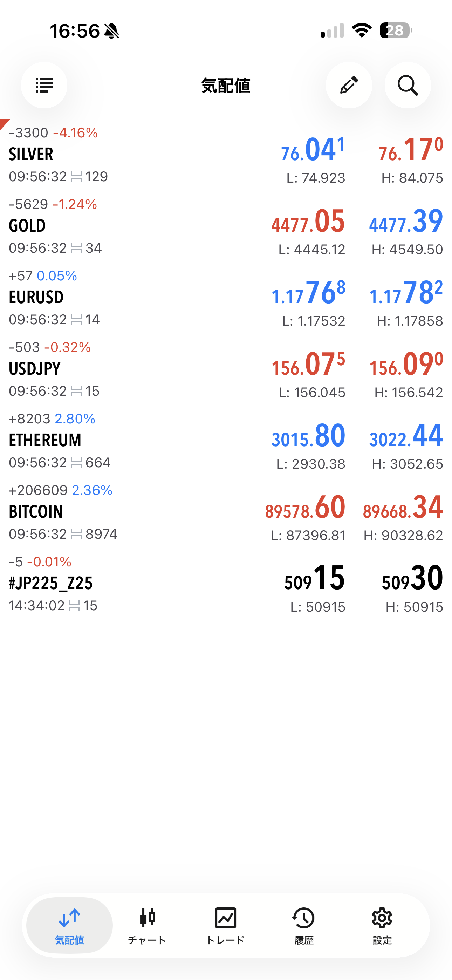This screenshot has height=980, width=452.
Task: Open the symbol list menu icon
Action: (x=44, y=85)
